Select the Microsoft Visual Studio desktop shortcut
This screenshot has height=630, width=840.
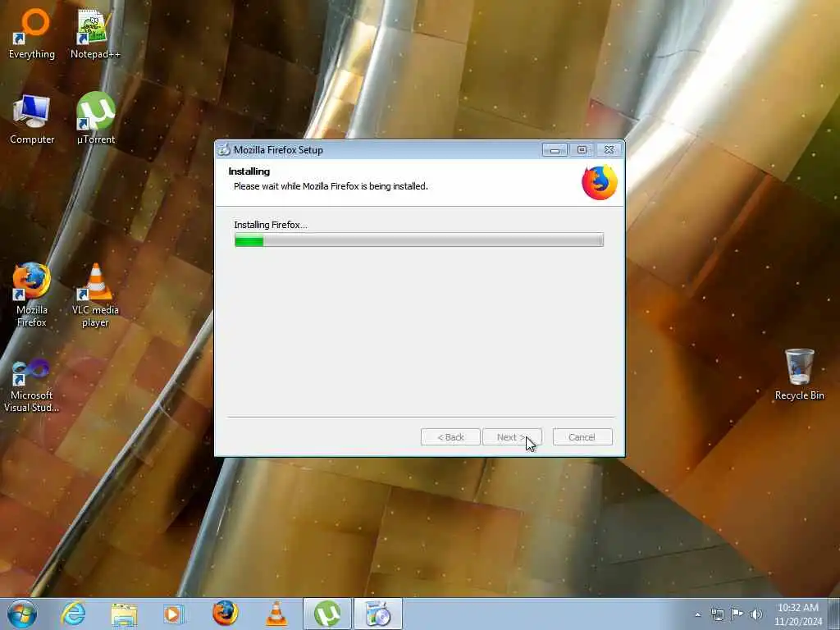point(32,386)
